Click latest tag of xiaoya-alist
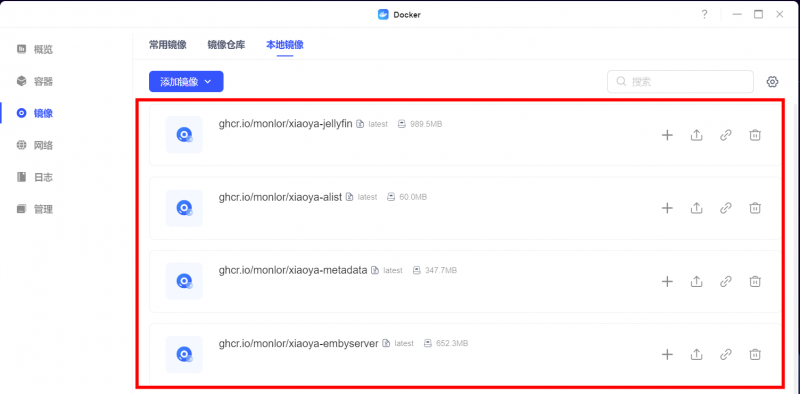Viewport: 800px width, 394px height. tap(367, 197)
